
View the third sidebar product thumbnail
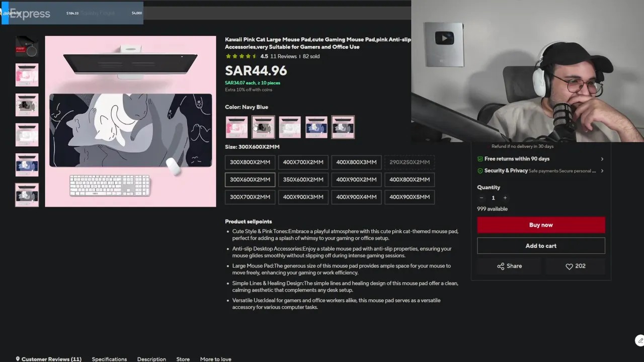coord(27,105)
